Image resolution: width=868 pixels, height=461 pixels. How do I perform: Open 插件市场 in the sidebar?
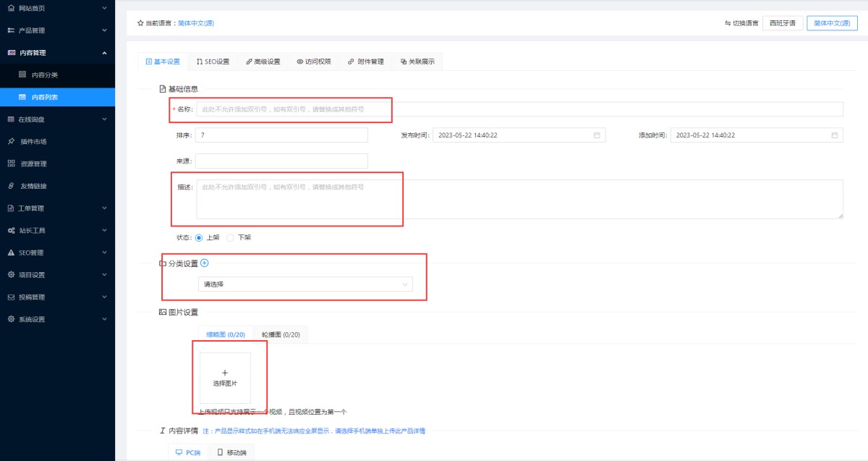click(x=33, y=141)
